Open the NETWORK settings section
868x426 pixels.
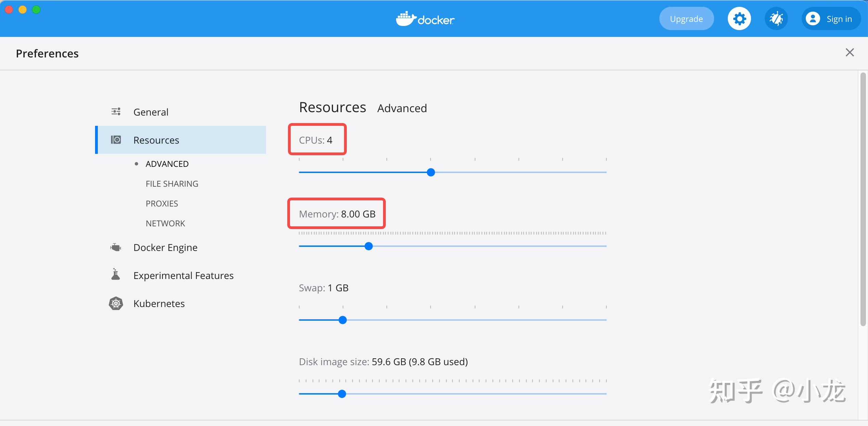pos(165,223)
